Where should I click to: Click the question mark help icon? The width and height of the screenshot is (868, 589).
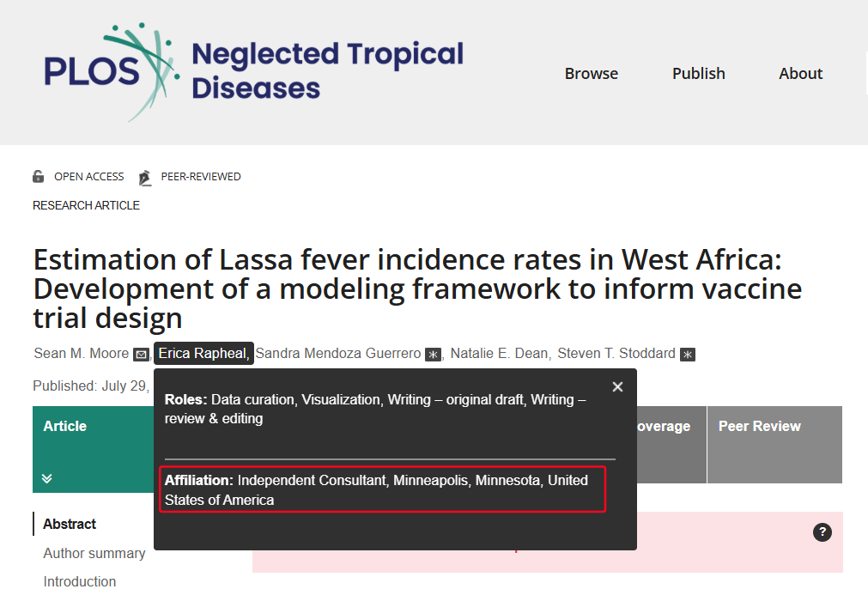pyautogui.click(x=822, y=532)
